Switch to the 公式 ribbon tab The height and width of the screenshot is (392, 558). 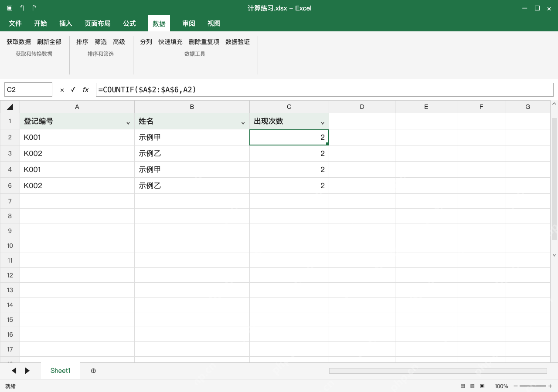tap(129, 24)
